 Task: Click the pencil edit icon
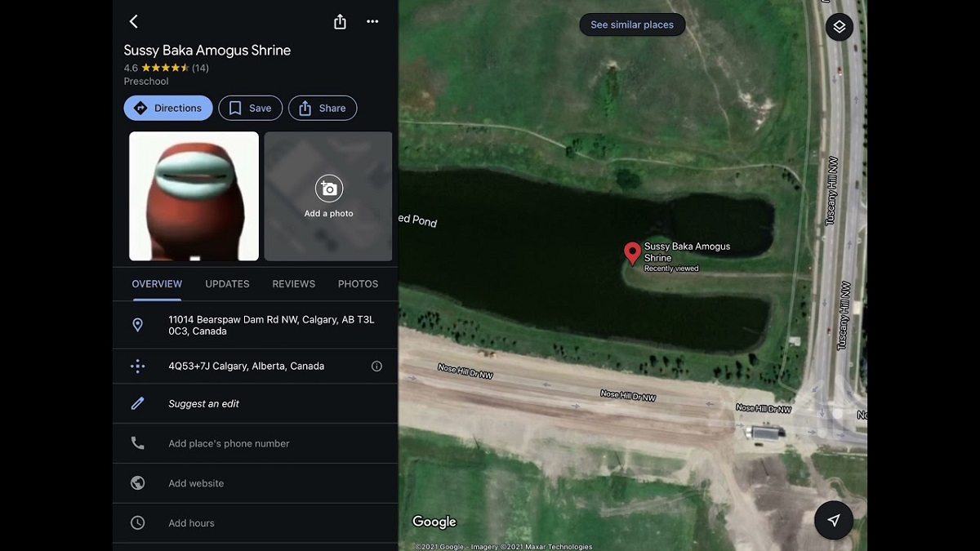[138, 403]
